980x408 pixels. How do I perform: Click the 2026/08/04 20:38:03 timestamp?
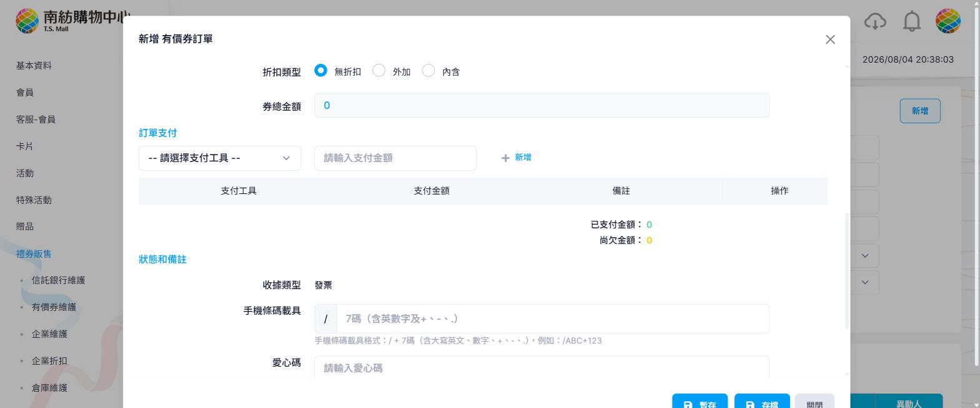[x=908, y=59]
